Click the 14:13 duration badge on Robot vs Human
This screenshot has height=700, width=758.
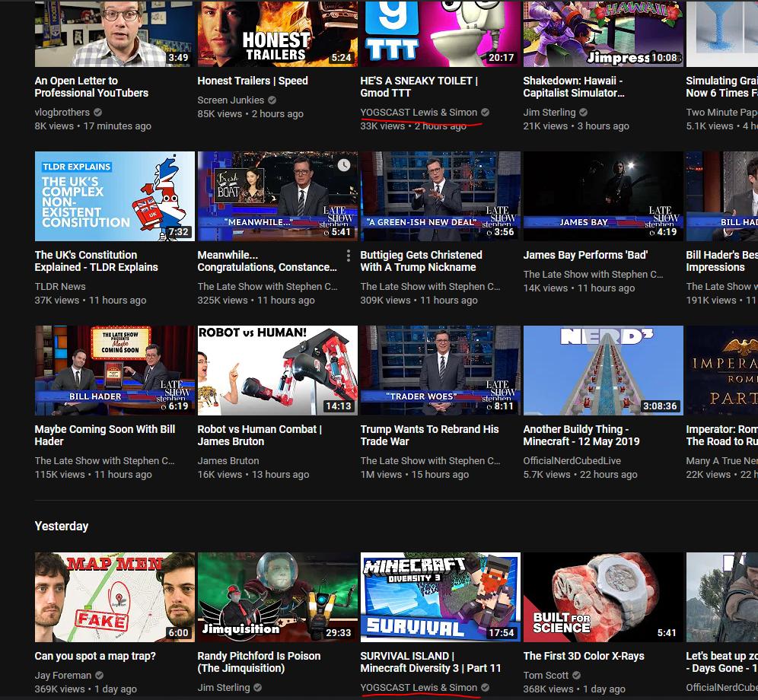tap(339, 406)
